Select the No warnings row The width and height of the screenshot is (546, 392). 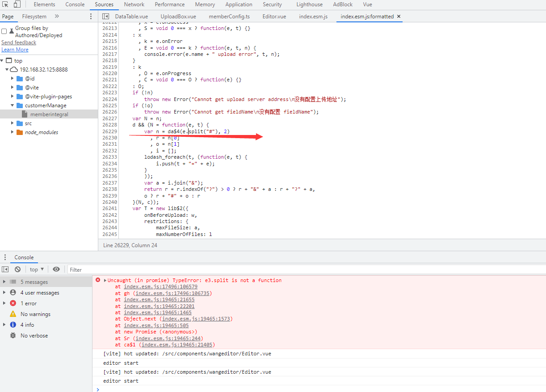tap(46, 314)
